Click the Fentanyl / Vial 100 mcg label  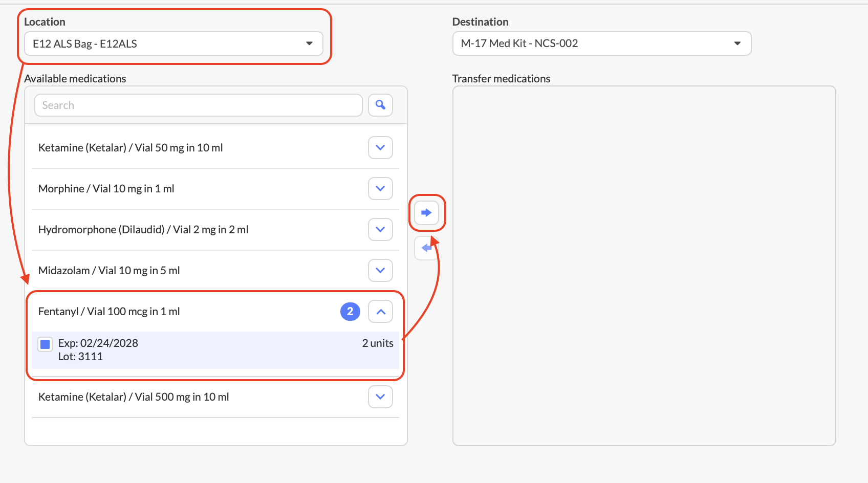point(109,312)
